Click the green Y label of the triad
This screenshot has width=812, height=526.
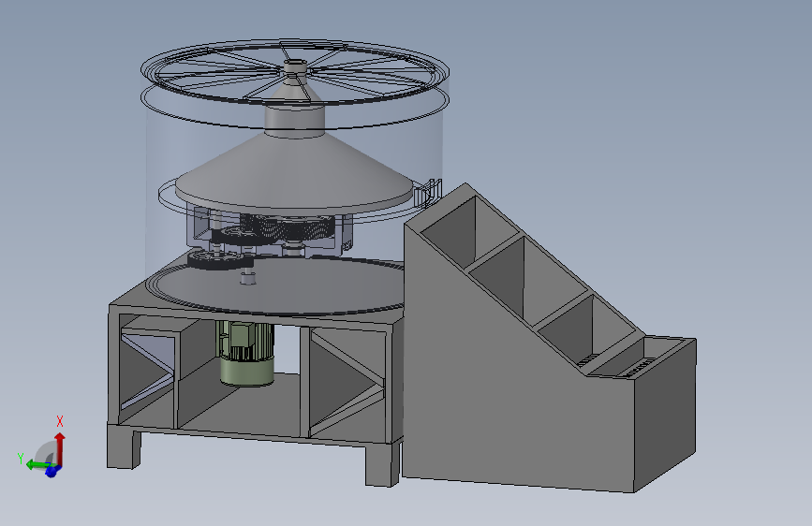[x=21, y=459]
